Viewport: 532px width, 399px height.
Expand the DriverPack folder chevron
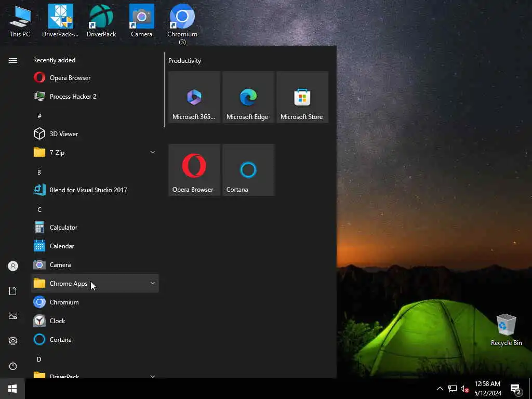[153, 376]
